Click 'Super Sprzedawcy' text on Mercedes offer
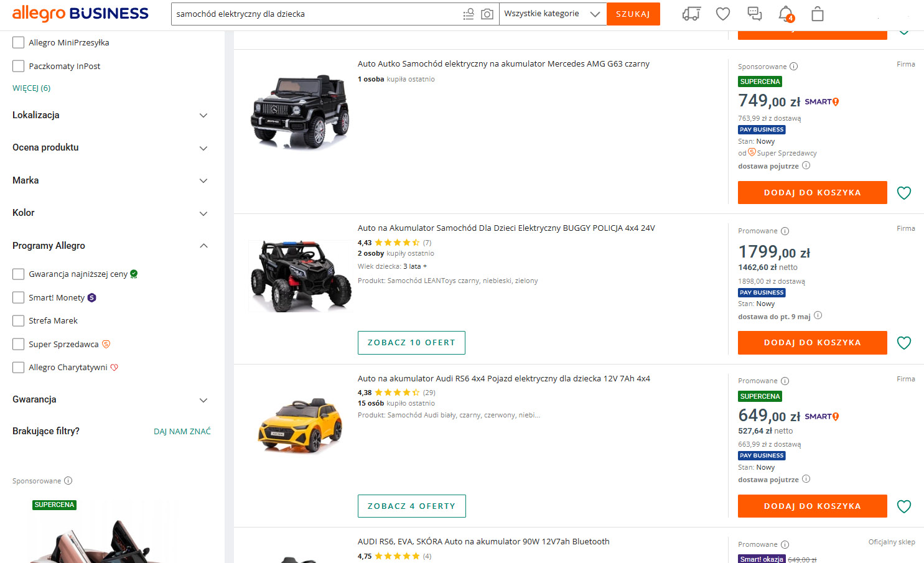The height and width of the screenshot is (563, 924). tap(786, 153)
